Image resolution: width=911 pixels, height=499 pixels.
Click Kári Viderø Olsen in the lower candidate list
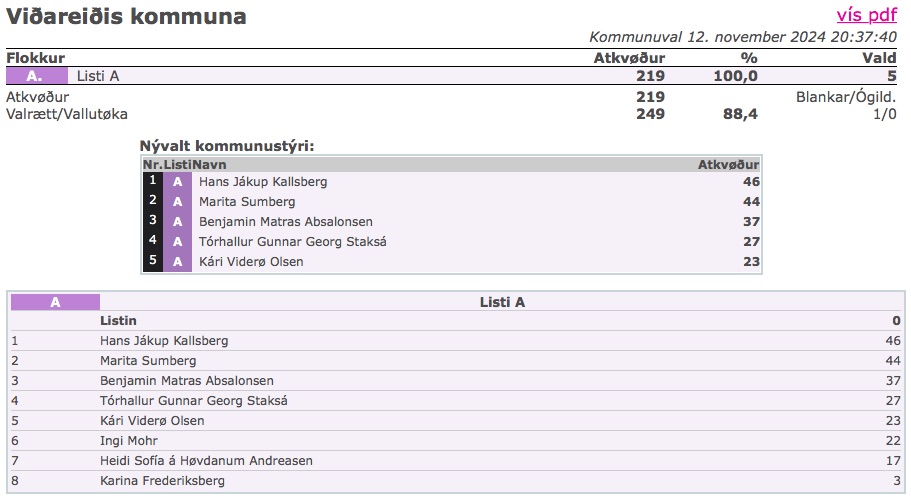152,421
